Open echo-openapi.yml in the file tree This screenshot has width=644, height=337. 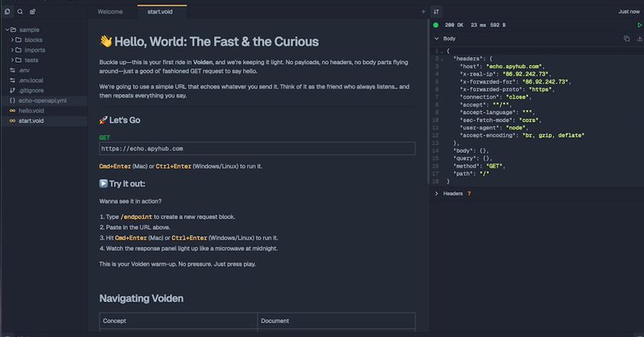44,101
